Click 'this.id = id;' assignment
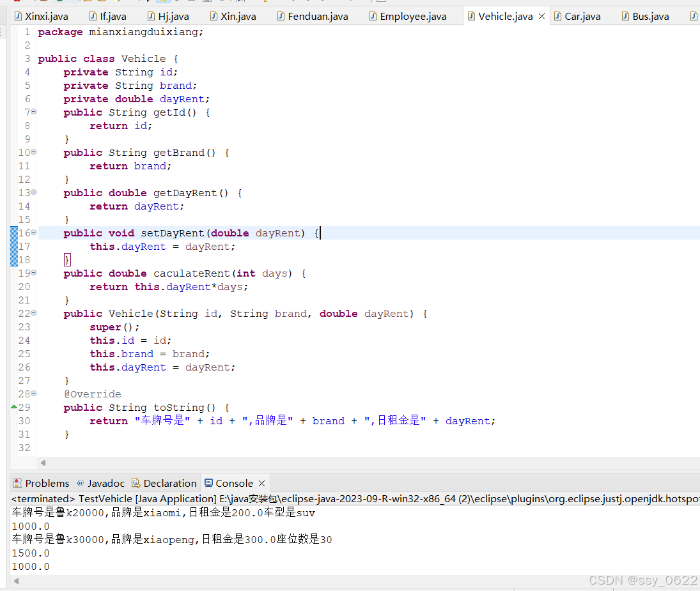Image resolution: width=700 pixels, height=591 pixels. point(130,341)
